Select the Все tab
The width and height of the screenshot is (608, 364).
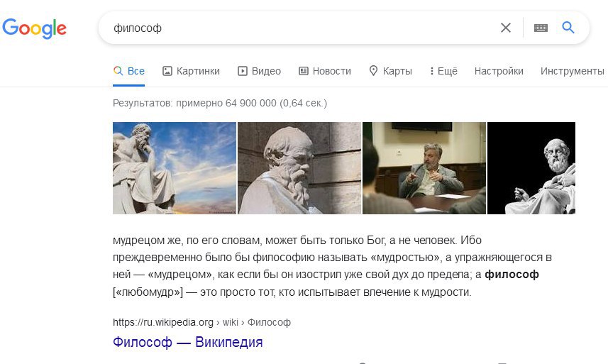128,71
